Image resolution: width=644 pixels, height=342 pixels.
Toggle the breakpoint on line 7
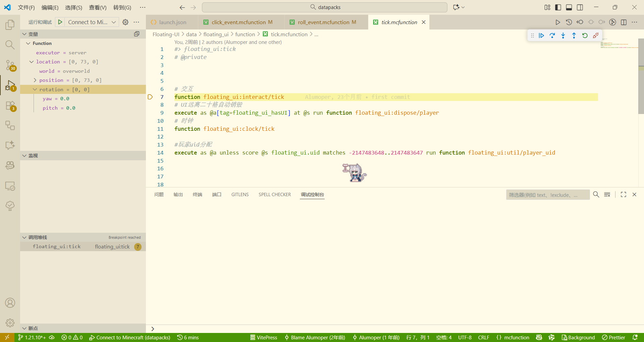pos(150,97)
